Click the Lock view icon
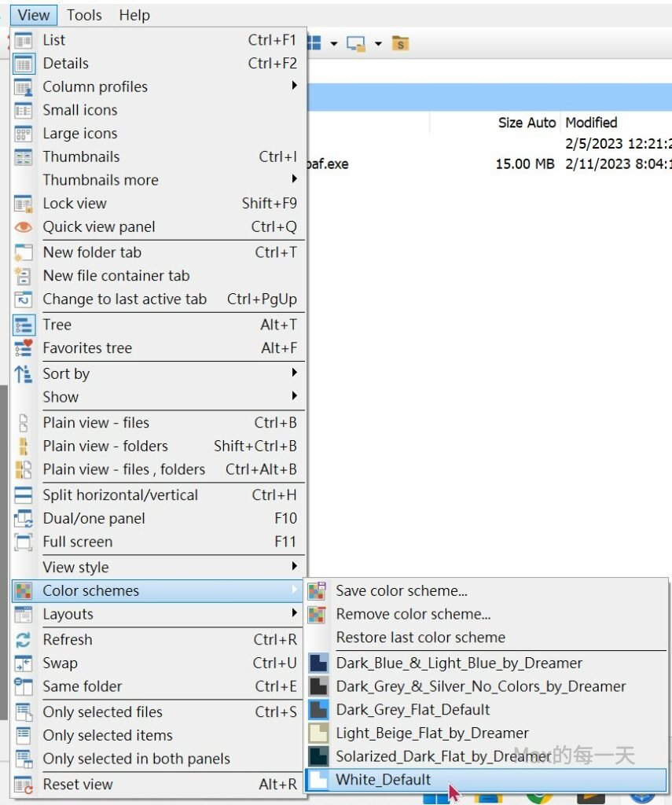Screen dimensions: 672x805 point(24,204)
